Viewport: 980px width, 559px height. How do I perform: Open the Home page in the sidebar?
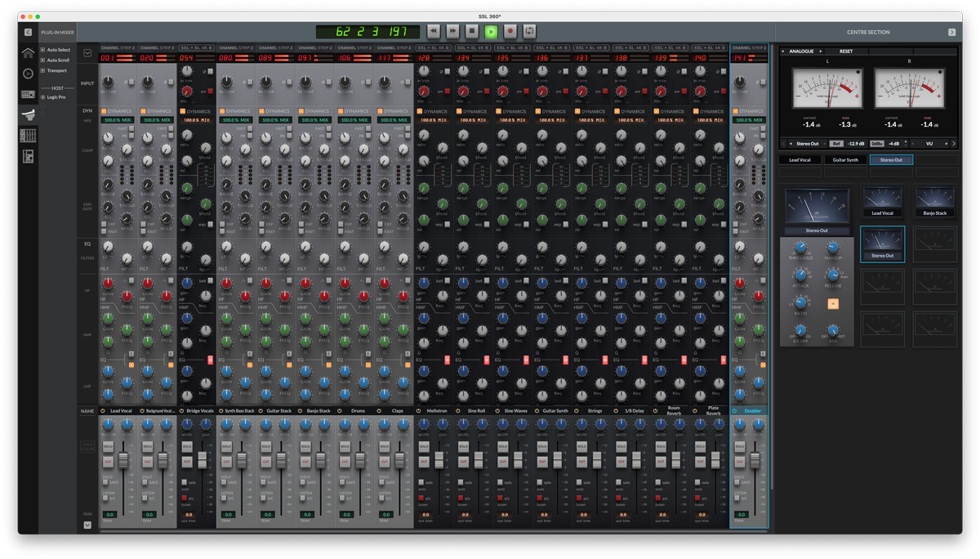28,53
